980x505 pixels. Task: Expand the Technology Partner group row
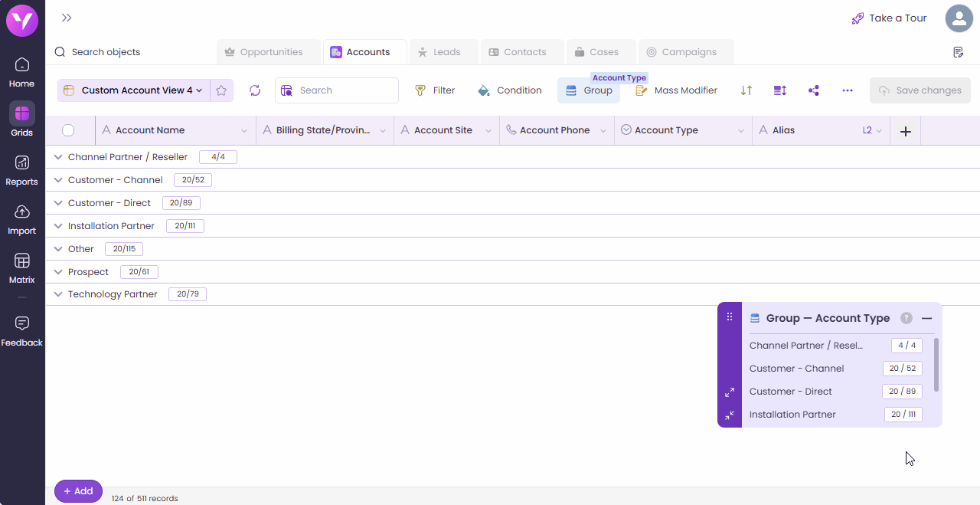58,294
